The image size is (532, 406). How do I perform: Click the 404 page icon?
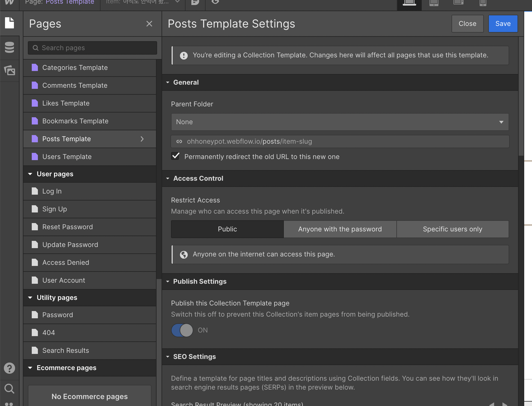[35, 332]
